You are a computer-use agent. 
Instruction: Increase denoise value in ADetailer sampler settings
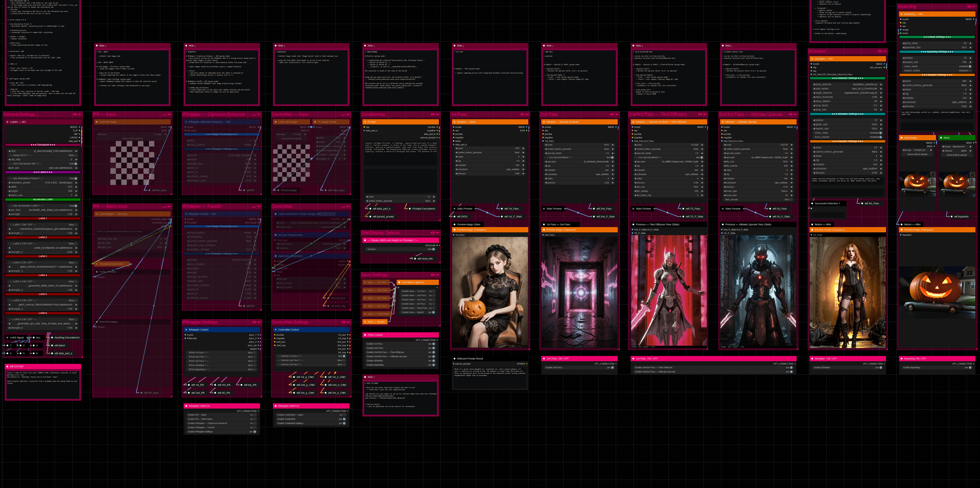[x=881, y=173]
